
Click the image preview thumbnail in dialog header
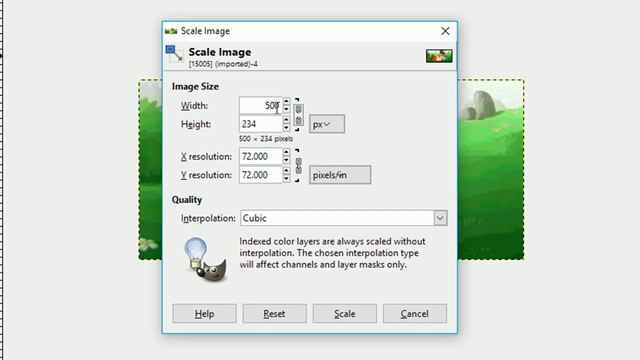[439, 56]
